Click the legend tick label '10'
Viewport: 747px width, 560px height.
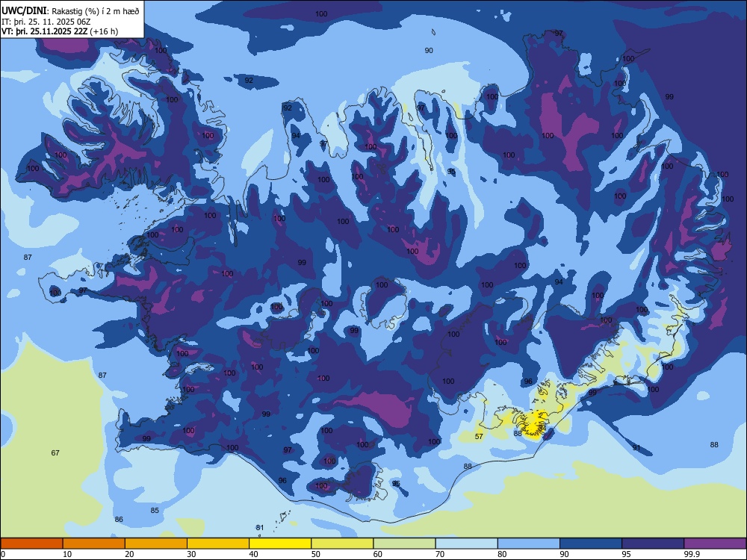[x=67, y=554]
